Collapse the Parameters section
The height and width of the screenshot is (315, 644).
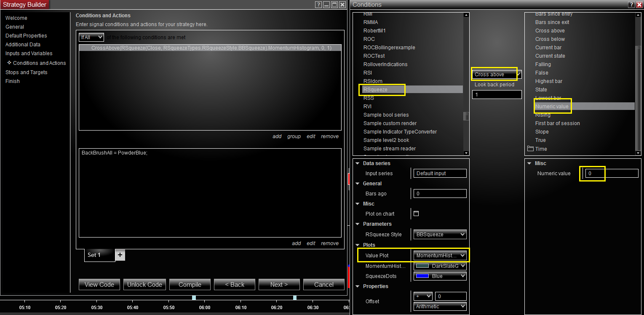point(358,224)
